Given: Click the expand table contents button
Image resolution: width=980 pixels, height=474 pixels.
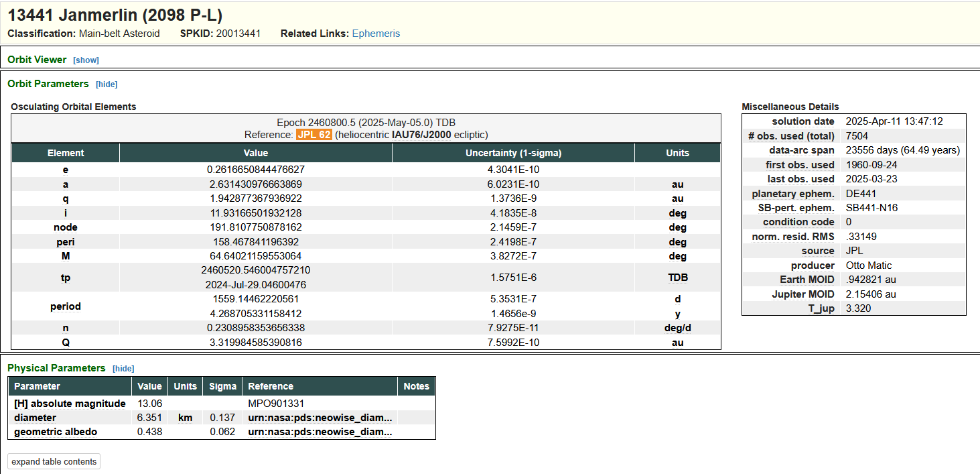Looking at the screenshot, I should pyautogui.click(x=54, y=462).
